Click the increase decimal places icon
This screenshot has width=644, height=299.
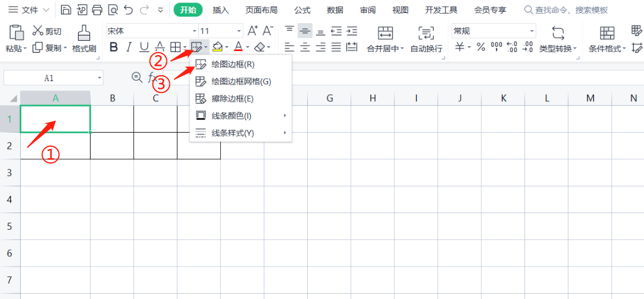pos(512,47)
